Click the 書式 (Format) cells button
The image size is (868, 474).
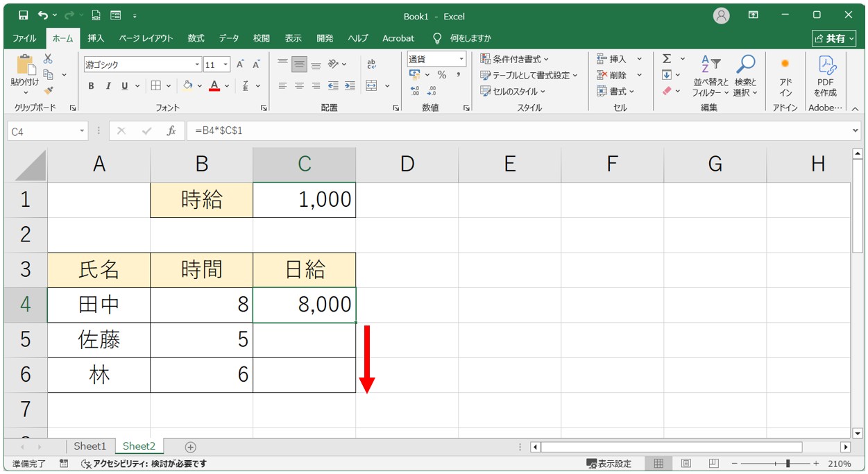pyautogui.click(x=616, y=91)
